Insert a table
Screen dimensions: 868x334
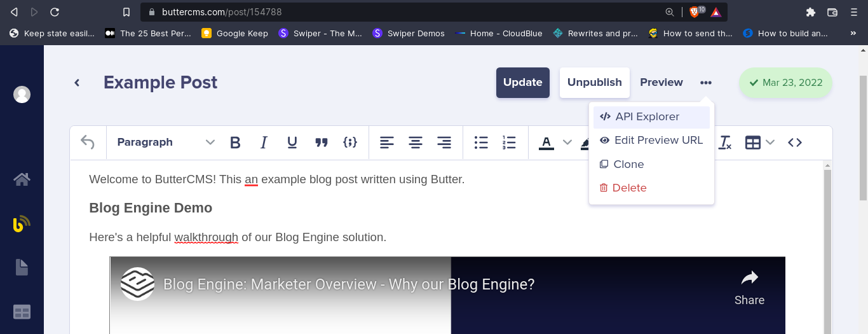(x=753, y=143)
